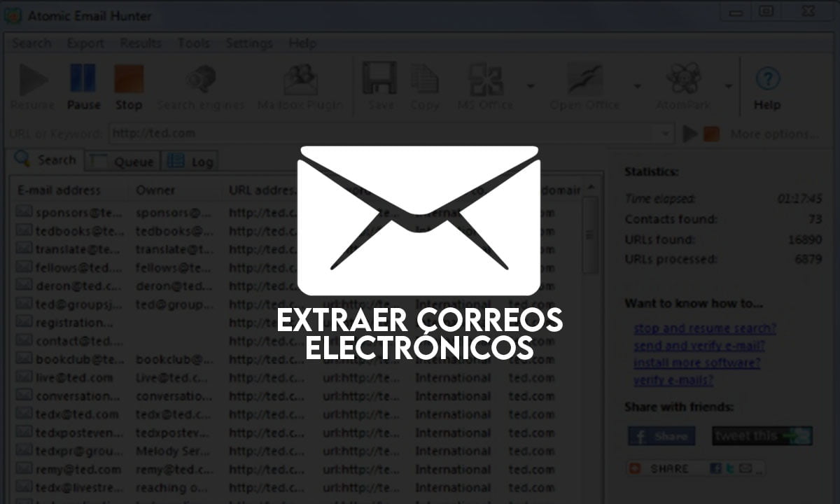Open the Help menu
This screenshot has width=840, height=504.
(x=302, y=43)
